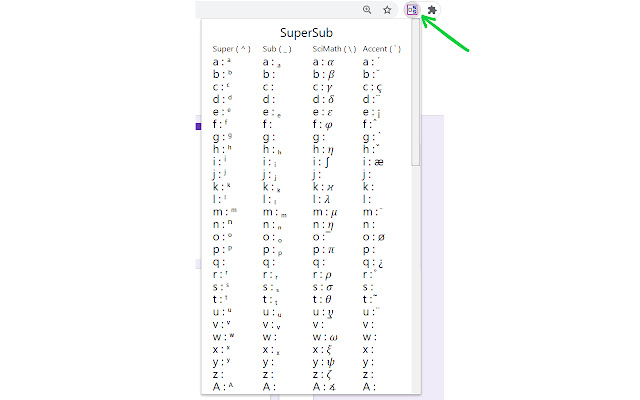Click superscript a in the Super column
This screenshot has height=400, width=640.
point(229,60)
